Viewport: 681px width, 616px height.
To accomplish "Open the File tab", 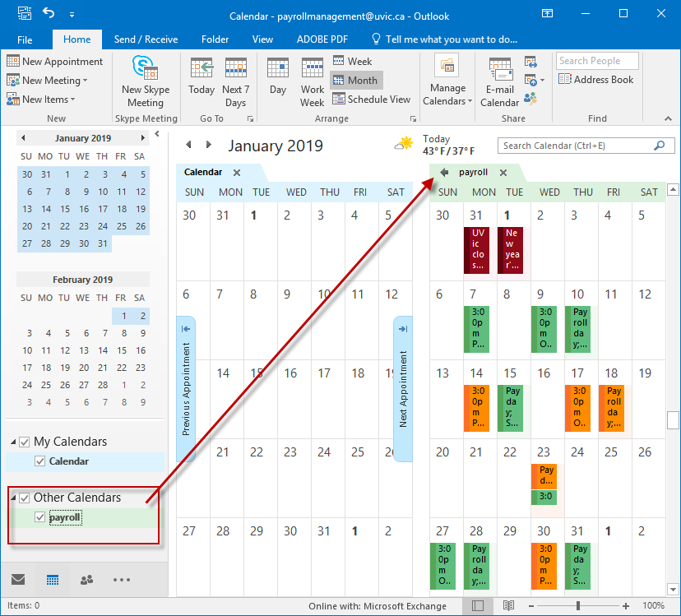I will (x=25, y=40).
